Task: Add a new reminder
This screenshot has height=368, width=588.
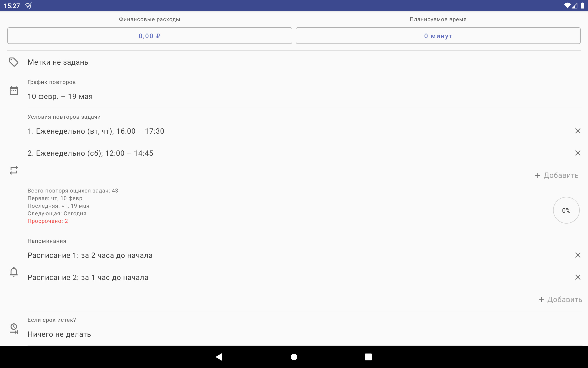Action: 560,299
